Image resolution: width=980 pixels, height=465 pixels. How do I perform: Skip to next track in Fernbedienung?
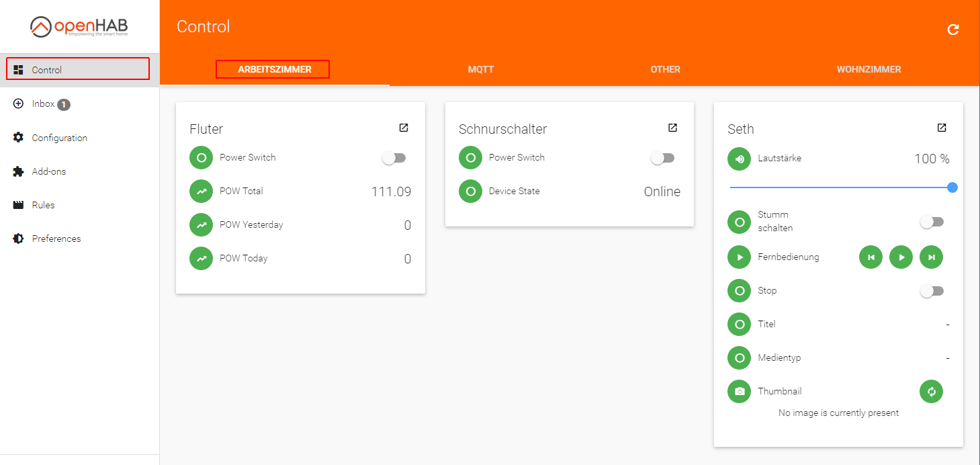coord(931,257)
